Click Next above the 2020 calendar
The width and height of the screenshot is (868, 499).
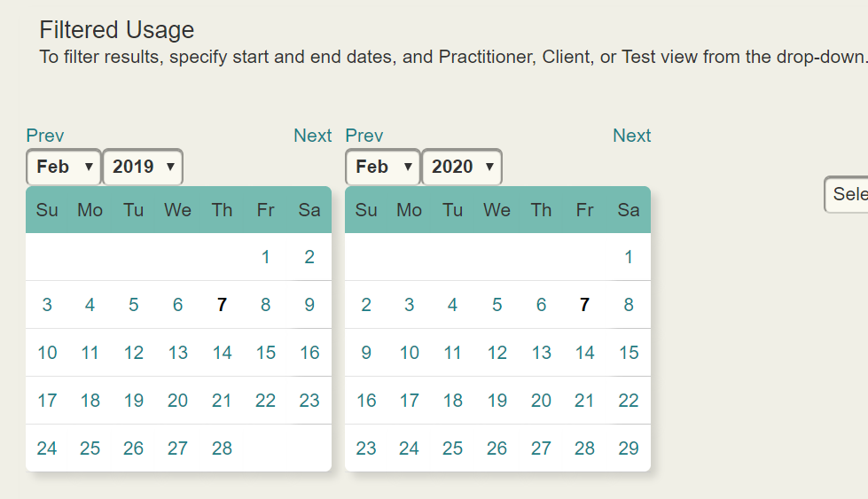point(631,136)
